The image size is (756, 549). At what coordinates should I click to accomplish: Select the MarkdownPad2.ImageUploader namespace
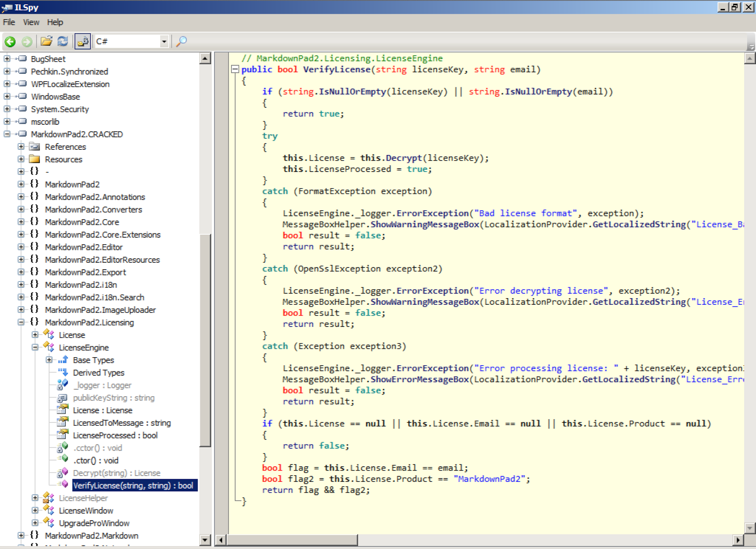click(x=100, y=310)
